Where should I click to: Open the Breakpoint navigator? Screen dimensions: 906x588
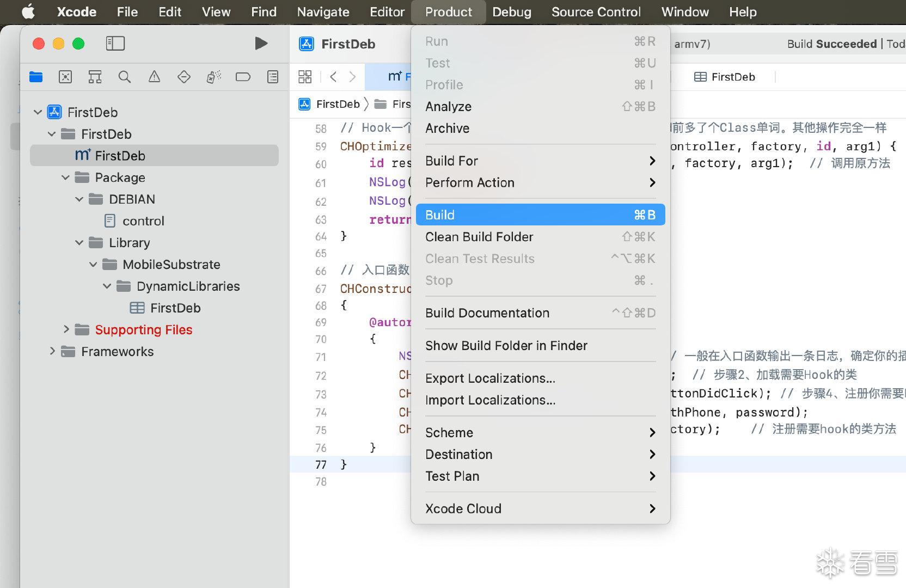coord(243,77)
